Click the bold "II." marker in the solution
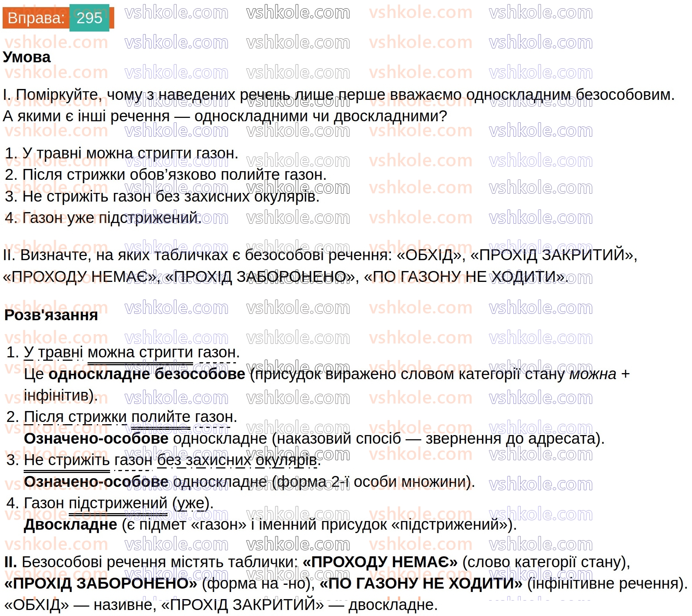The width and height of the screenshot is (692, 616). 11,562
